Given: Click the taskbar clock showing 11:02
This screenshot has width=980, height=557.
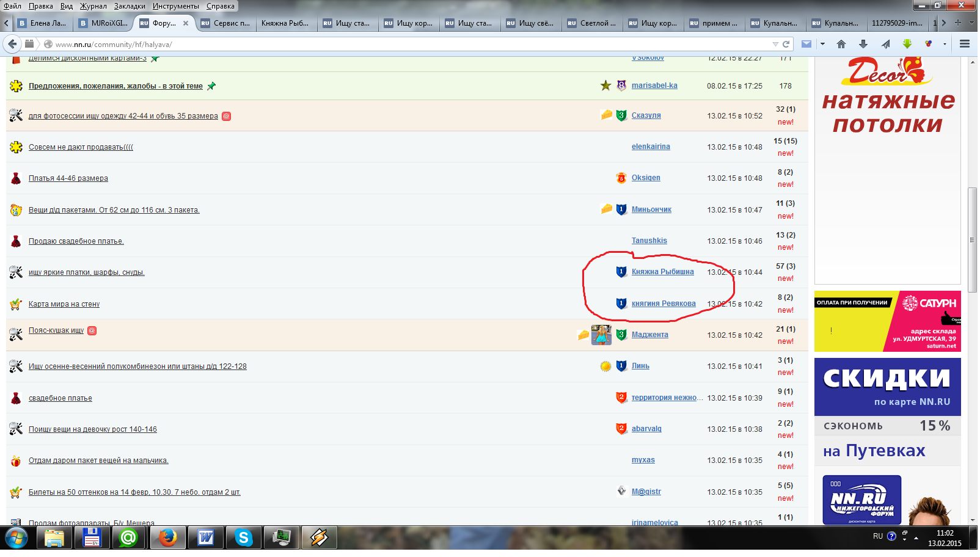Looking at the screenshot, I should tap(945, 538).
